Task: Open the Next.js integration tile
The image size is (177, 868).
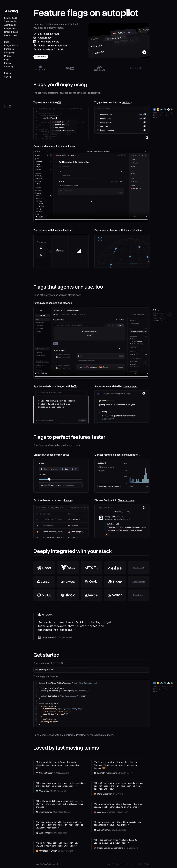Action: coord(91,568)
